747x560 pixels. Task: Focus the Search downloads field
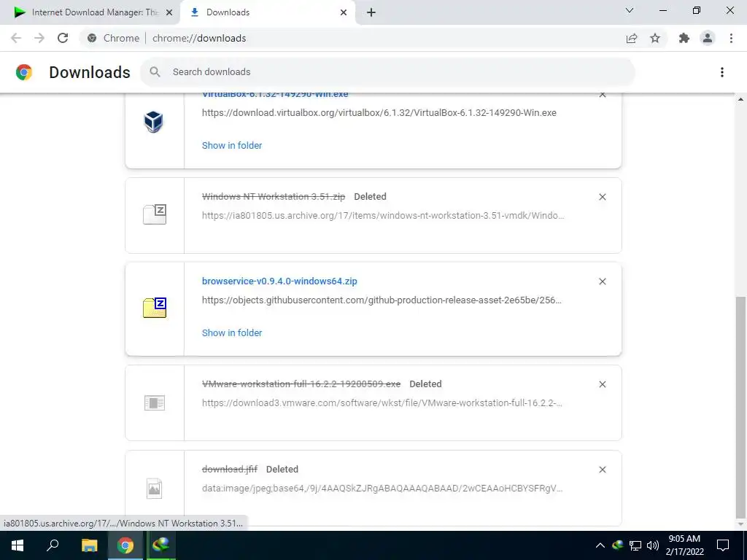coord(387,72)
